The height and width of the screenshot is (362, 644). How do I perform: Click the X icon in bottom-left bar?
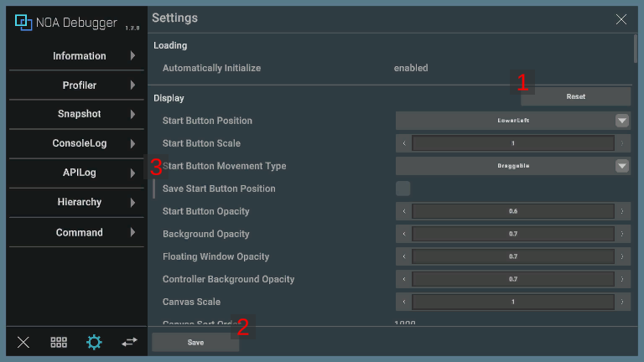(23, 342)
